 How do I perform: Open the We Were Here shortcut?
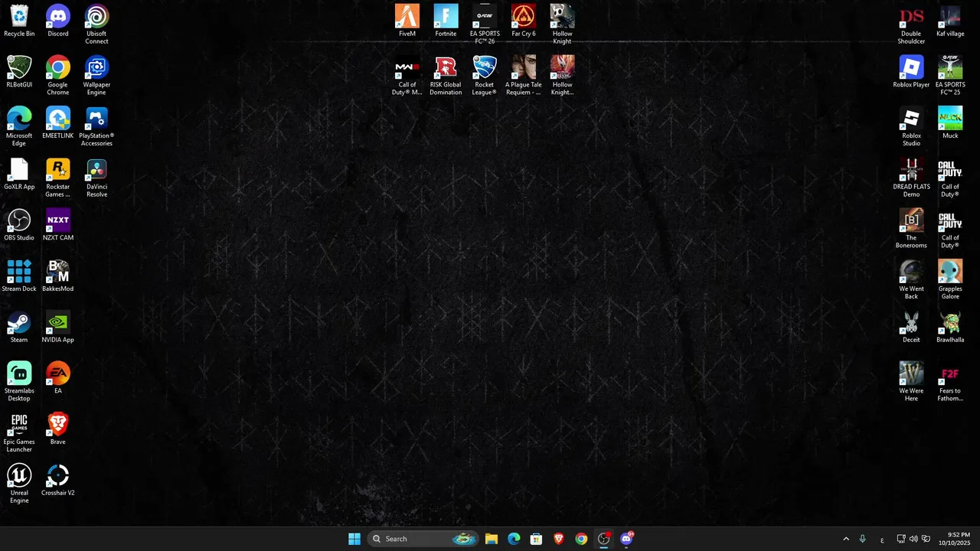pos(911,382)
